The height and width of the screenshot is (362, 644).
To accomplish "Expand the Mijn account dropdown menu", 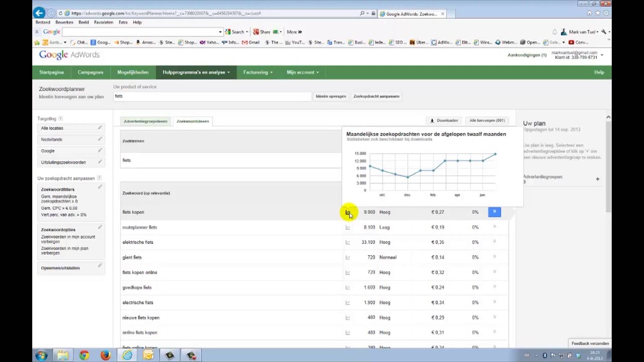I will tap(302, 72).
